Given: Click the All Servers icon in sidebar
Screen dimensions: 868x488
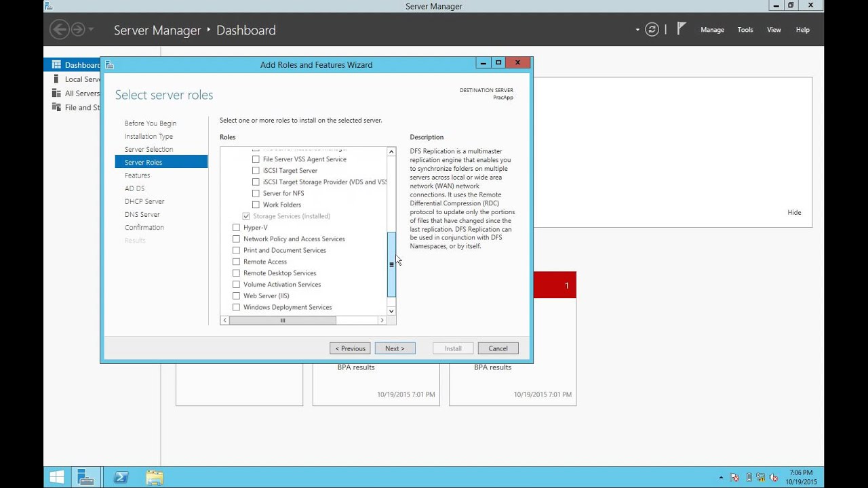Looking at the screenshot, I should [x=56, y=94].
